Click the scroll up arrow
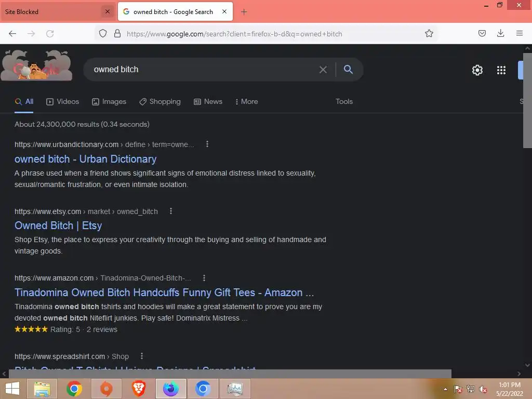 527,48
